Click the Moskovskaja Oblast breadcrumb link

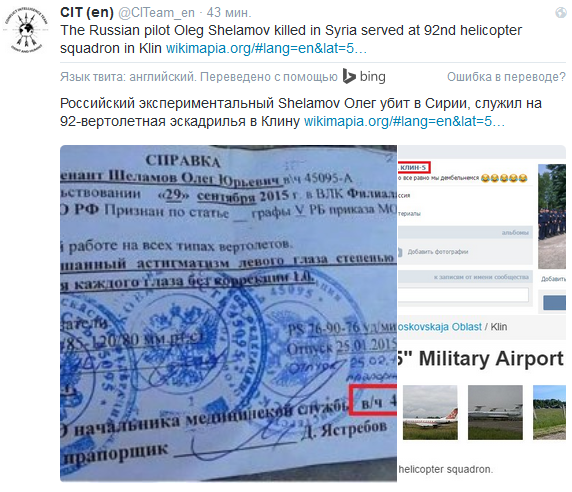(x=439, y=326)
